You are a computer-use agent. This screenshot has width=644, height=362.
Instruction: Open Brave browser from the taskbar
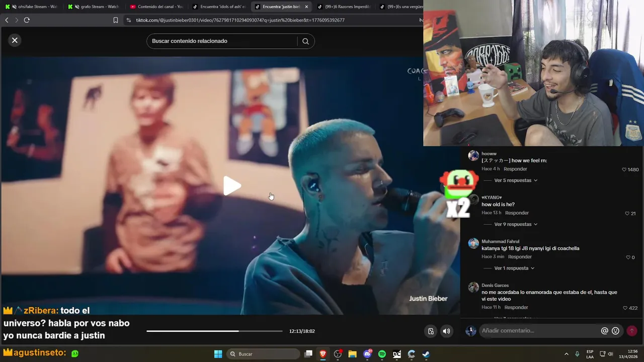(x=323, y=354)
